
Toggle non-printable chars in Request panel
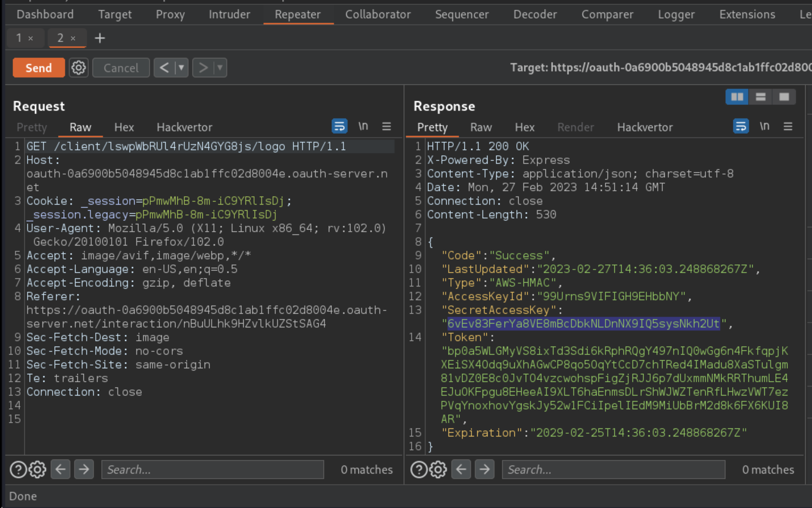[363, 126]
